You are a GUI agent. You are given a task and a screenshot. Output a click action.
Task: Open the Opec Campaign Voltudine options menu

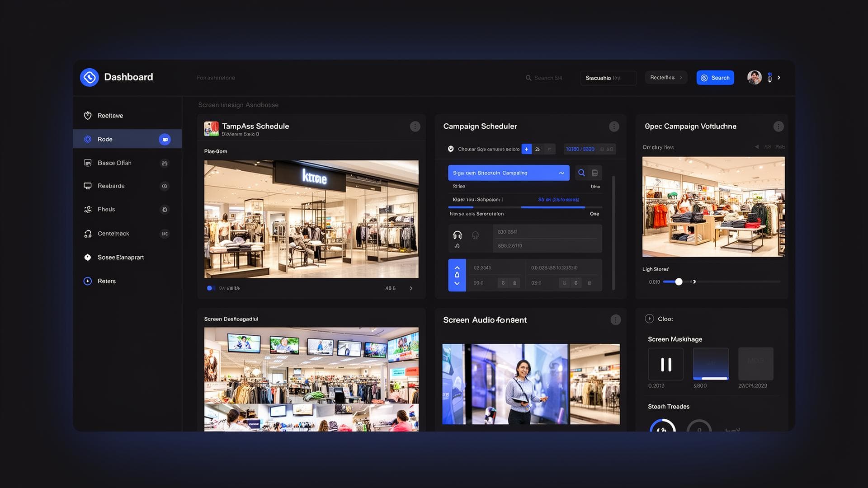778,127
